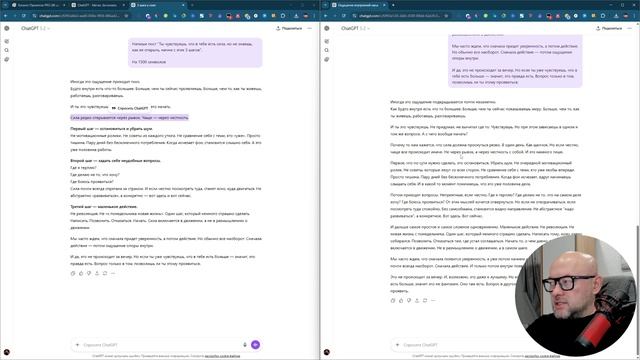Reload page in left browser
This screenshot has width=640, height=360.
[x=24, y=16]
